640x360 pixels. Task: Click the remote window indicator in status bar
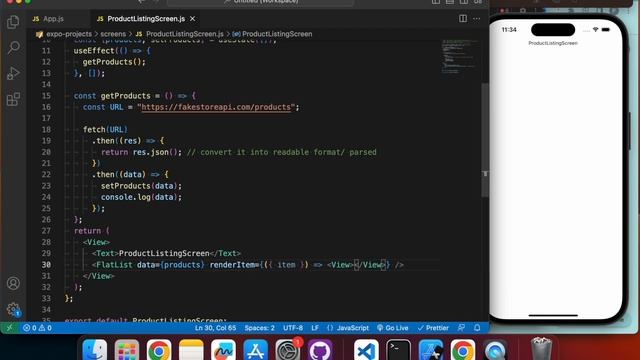click(9, 328)
